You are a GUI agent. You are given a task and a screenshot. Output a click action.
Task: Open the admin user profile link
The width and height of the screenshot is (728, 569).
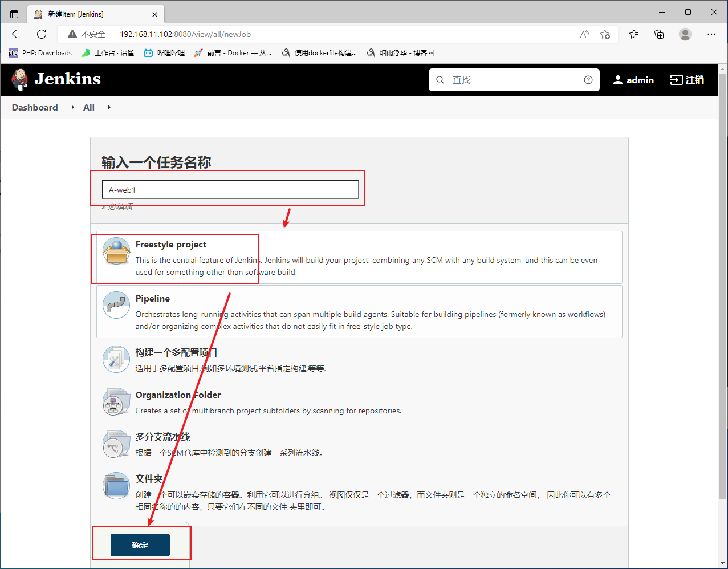point(633,80)
